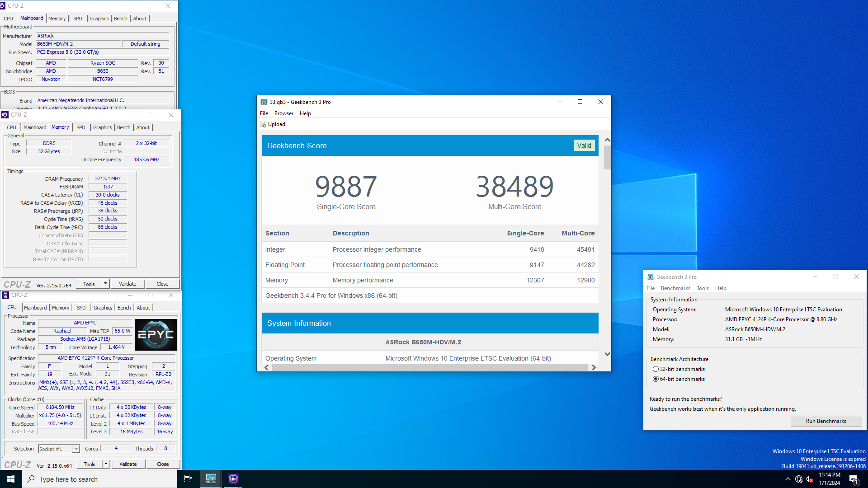Click the EPYC processor logo in CPU-Z
This screenshot has width=868, height=488.
(x=156, y=335)
